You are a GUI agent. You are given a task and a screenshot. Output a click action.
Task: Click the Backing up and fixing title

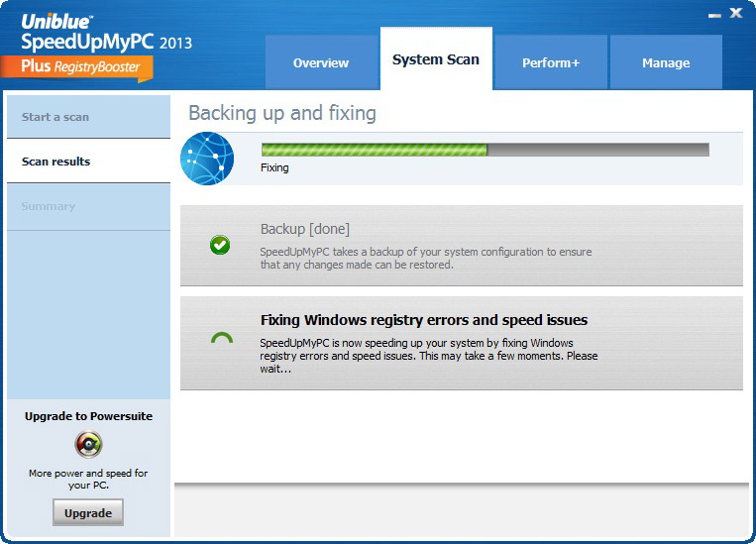(282, 113)
